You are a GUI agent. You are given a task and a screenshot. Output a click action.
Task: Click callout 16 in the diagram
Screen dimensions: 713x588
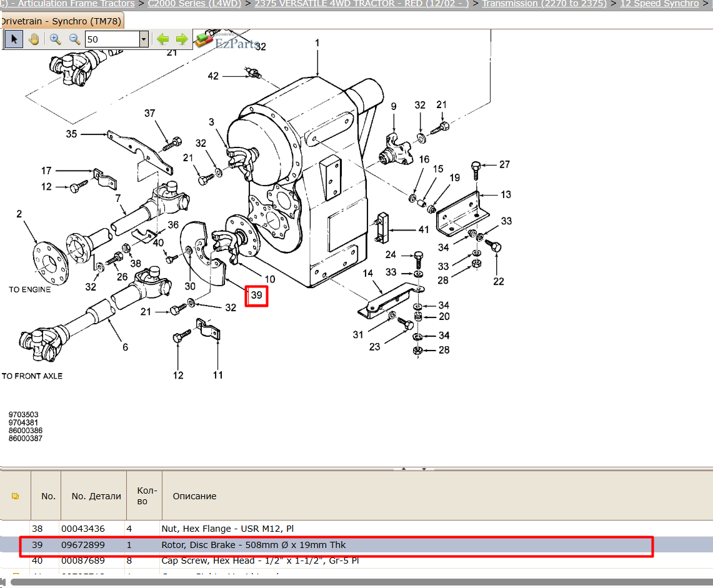click(424, 159)
